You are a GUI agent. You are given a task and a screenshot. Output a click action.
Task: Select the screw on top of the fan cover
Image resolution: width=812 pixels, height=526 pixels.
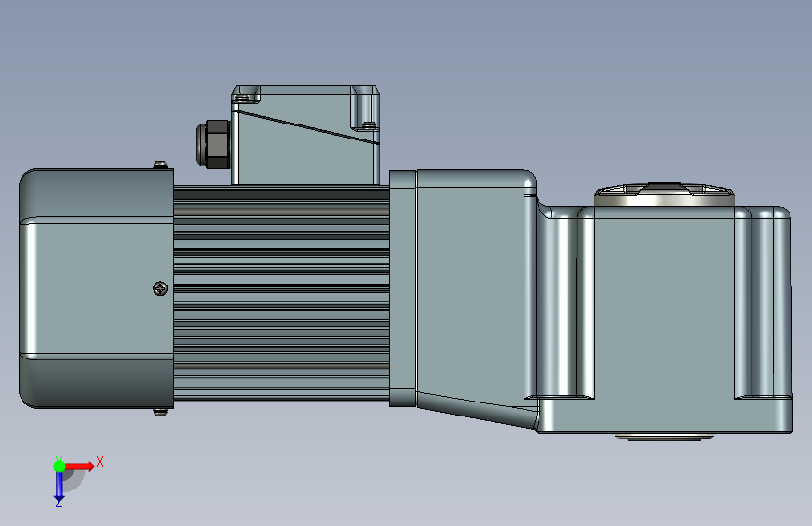(160, 165)
